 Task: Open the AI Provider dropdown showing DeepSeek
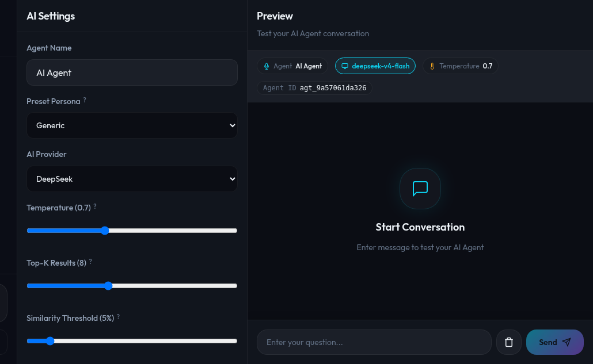coord(132,179)
